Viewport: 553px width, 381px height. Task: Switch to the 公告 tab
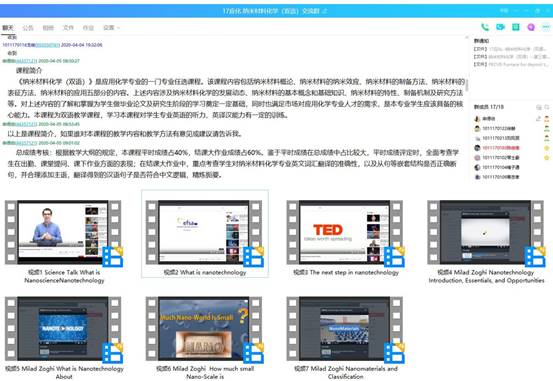click(28, 28)
